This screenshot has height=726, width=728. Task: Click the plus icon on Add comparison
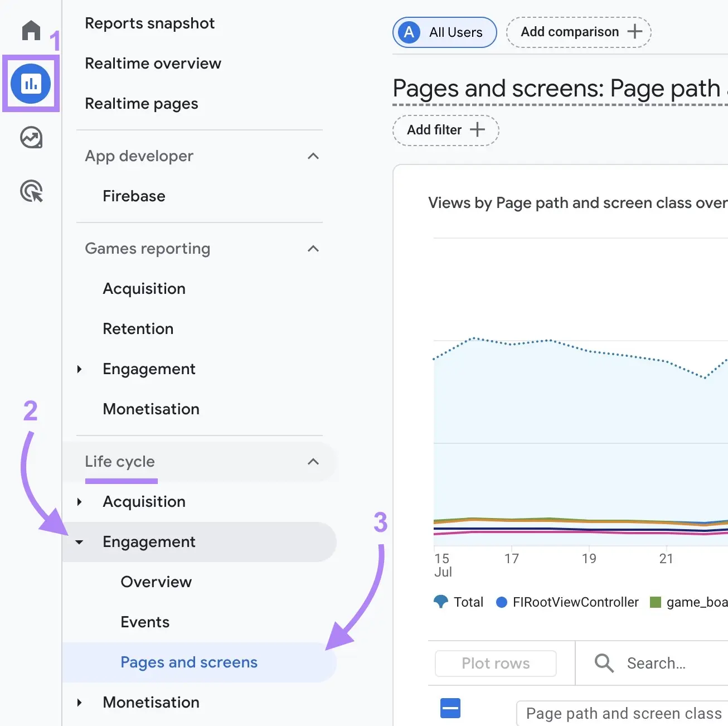point(635,32)
